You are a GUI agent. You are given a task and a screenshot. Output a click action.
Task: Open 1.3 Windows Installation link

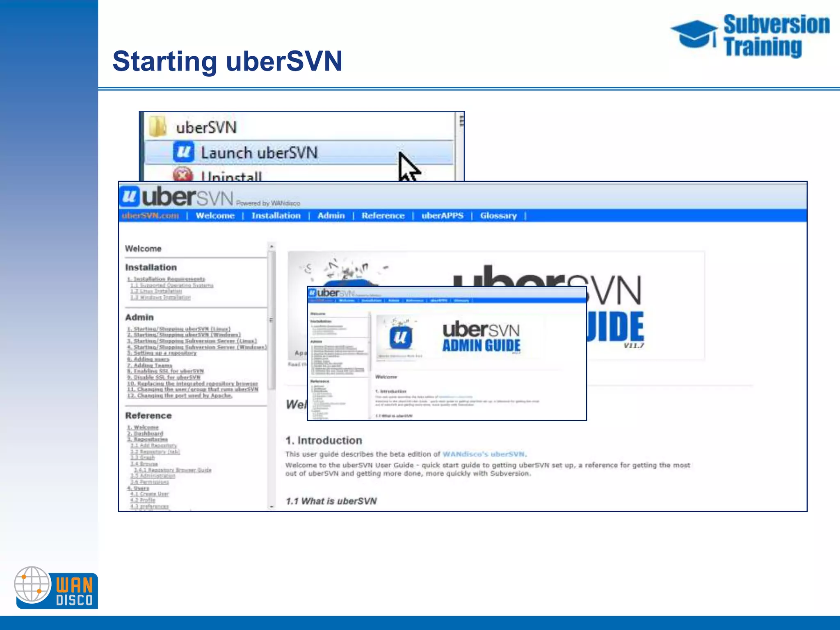coord(160,297)
